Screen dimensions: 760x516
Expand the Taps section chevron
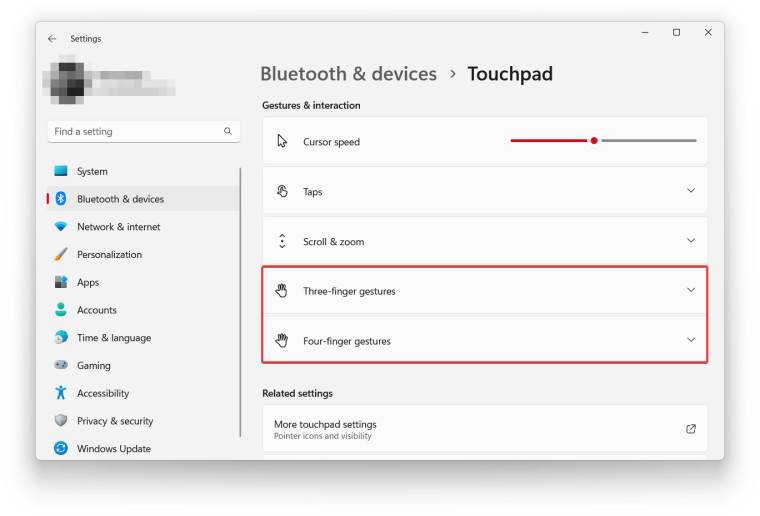[691, 191]
